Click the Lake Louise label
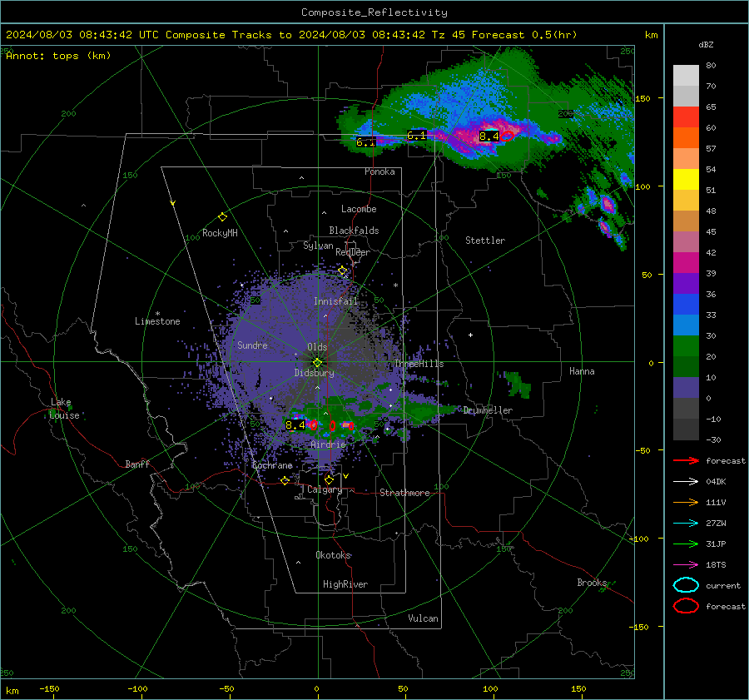749x700 pixels. [64, 409]
